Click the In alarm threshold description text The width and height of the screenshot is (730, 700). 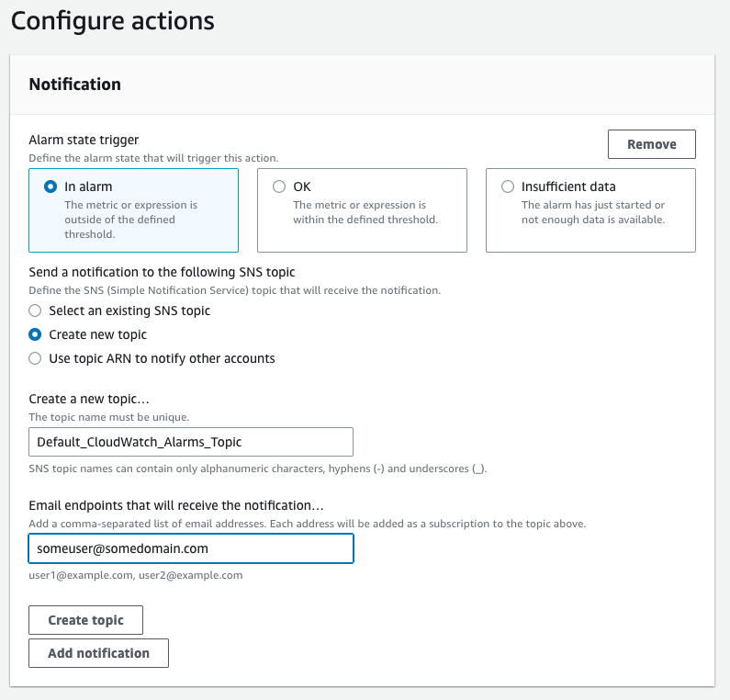130,220
